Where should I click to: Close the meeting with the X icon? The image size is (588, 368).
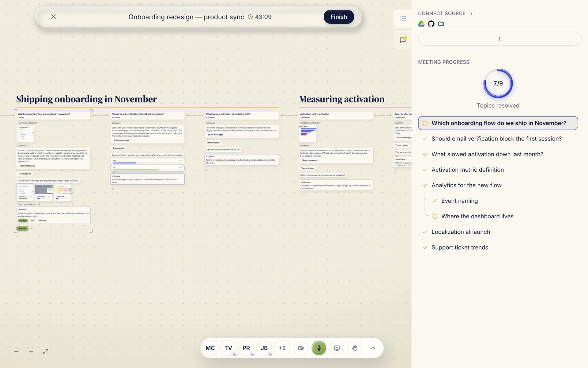53,17
